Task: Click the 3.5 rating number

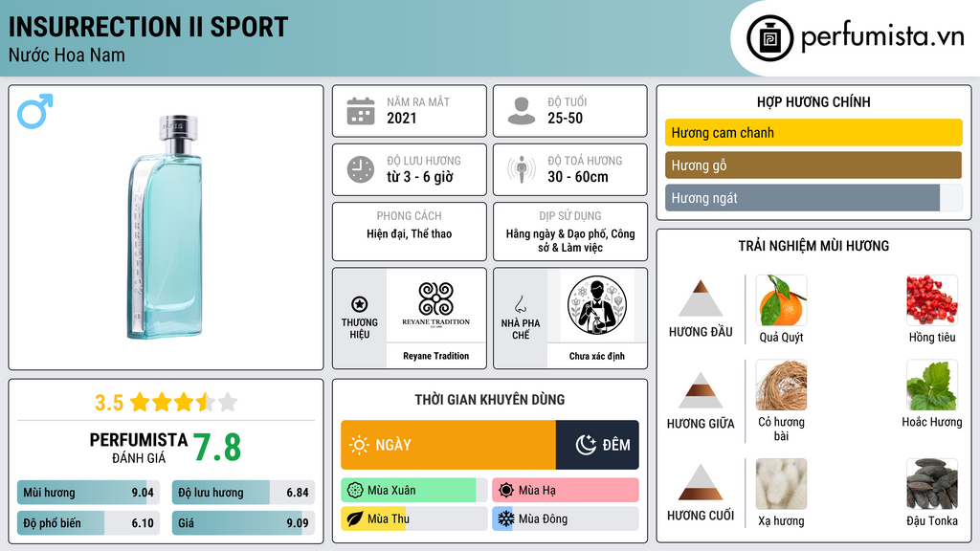Action: point(109,403)
